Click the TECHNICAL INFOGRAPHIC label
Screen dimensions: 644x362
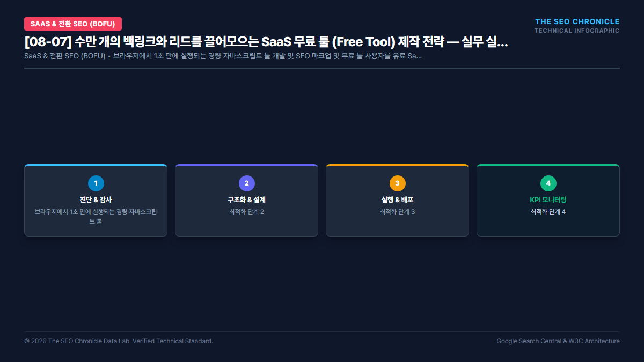tap(577, 31)
